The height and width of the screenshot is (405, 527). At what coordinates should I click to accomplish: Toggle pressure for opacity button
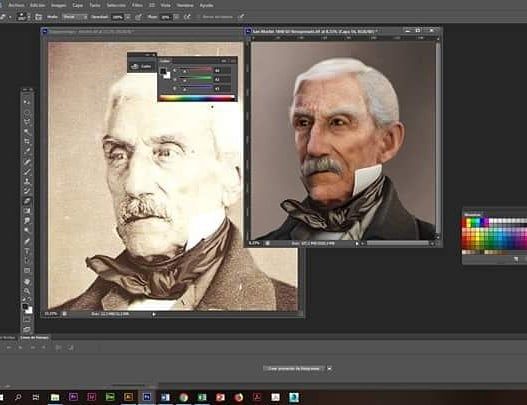[x=138, y=17]
